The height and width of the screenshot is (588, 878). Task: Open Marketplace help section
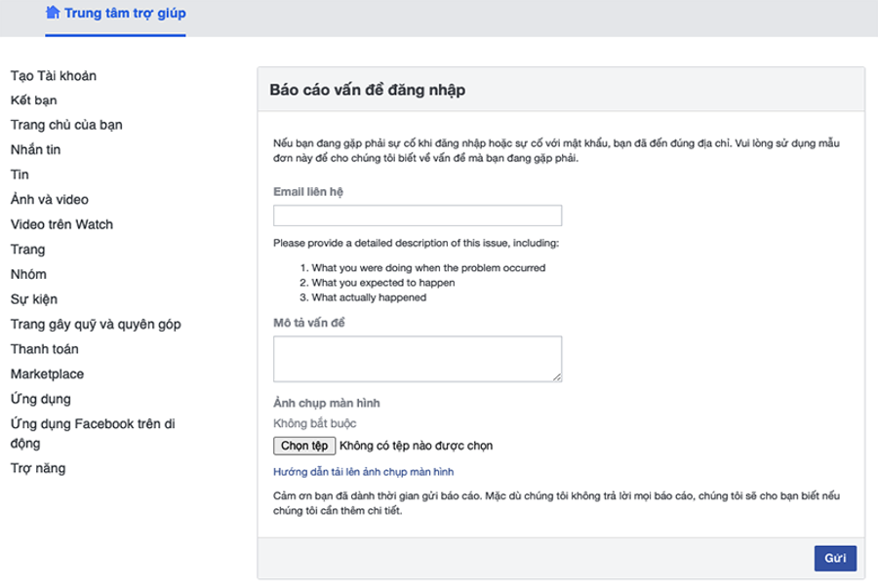(x=48, y=373)
